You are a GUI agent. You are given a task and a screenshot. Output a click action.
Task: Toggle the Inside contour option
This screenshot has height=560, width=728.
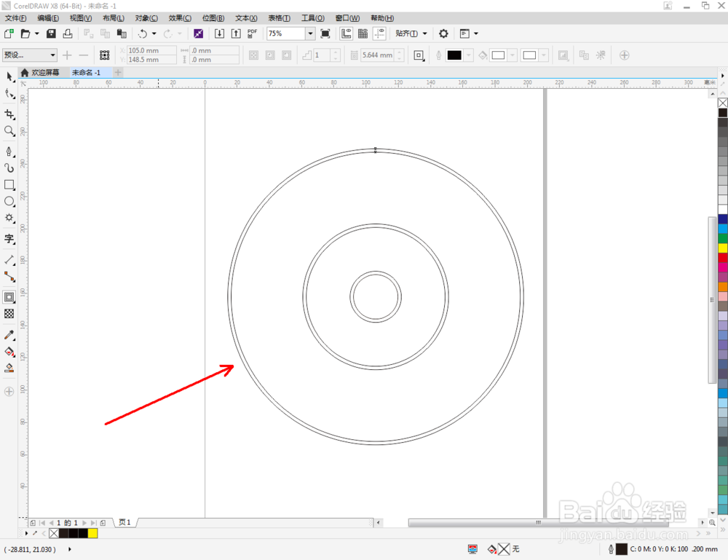[x=270, y=55]
